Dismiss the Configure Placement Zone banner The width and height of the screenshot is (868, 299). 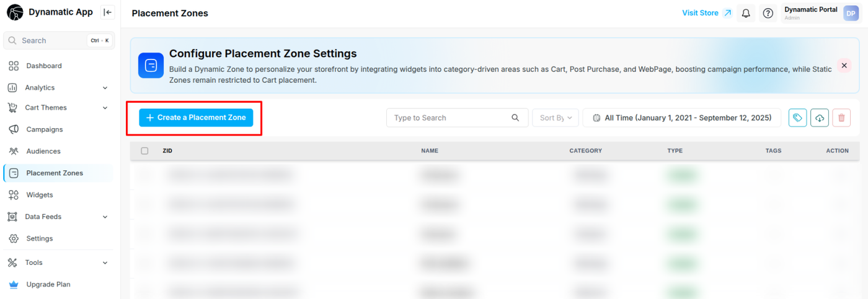point(844,65)
